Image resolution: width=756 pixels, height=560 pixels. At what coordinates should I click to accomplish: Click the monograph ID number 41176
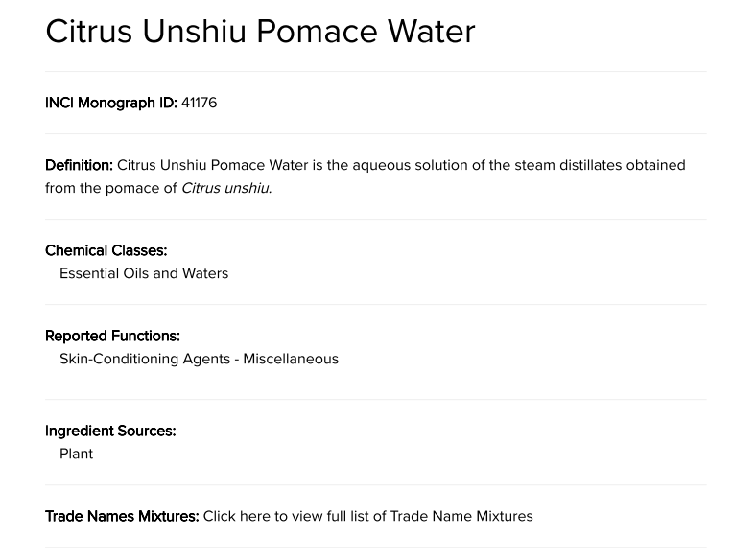pos(199,103)
